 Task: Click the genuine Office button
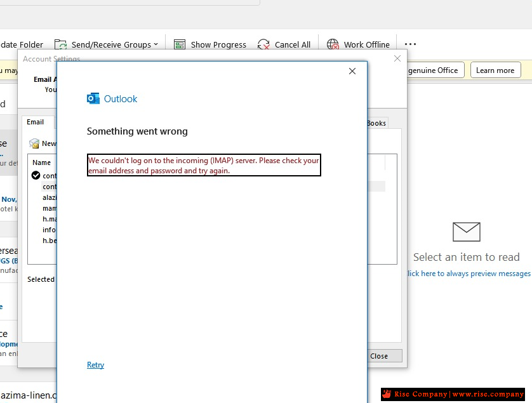click(436, 70)
